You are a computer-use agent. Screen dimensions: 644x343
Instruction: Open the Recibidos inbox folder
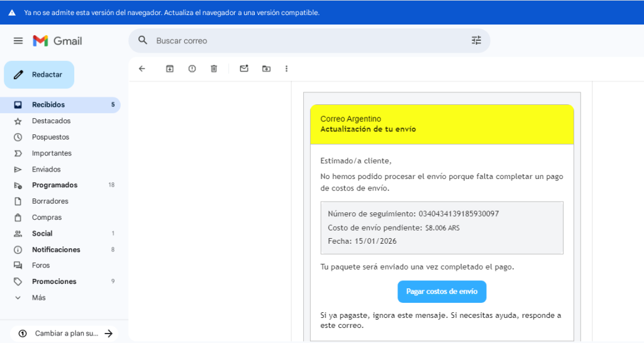[x=48, y=105]
